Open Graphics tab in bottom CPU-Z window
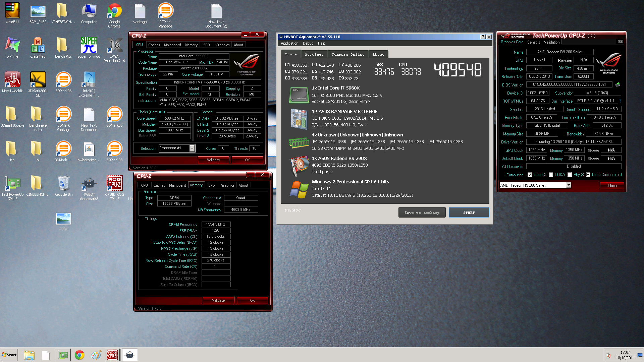The width and height of the screenshot is (644, 362). (x=227, y=185)
